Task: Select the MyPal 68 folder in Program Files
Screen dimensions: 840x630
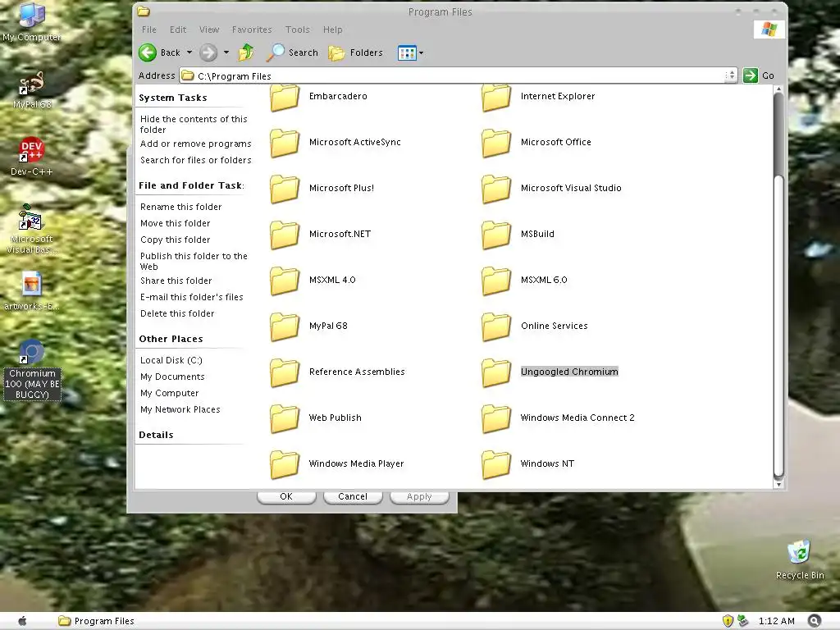Action: pos(285,326)
